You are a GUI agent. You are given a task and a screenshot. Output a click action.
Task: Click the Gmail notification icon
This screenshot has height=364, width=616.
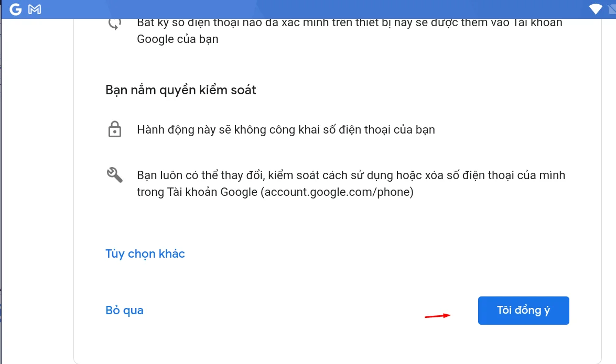point(35,9)
